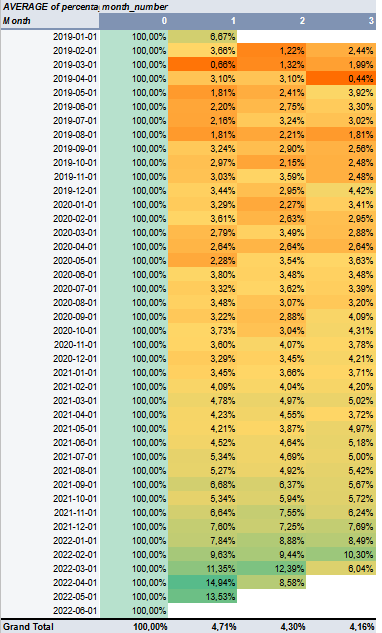Select the 5,18% cell for 2021-06-01
Viewport: 382px width, 633px height.
tap(341, 442)
